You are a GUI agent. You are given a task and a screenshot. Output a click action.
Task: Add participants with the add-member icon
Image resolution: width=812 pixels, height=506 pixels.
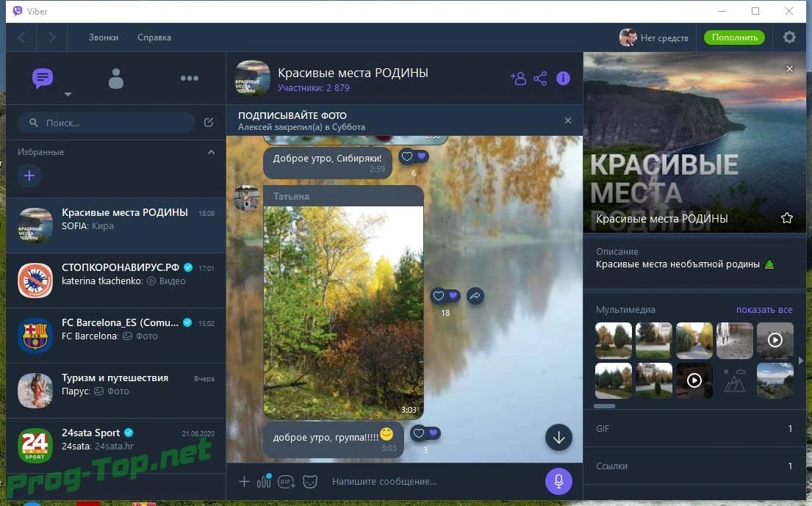[x=518, y=78]
